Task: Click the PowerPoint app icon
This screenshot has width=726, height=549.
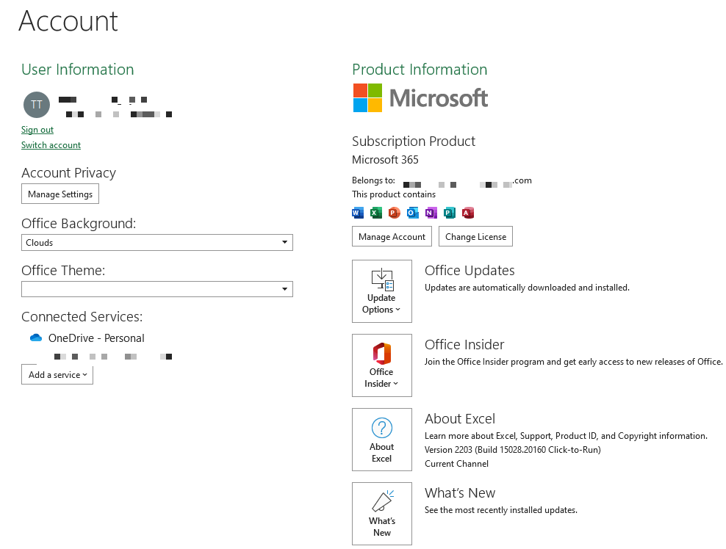Action: pyautogui.click(x=394, y=213)
